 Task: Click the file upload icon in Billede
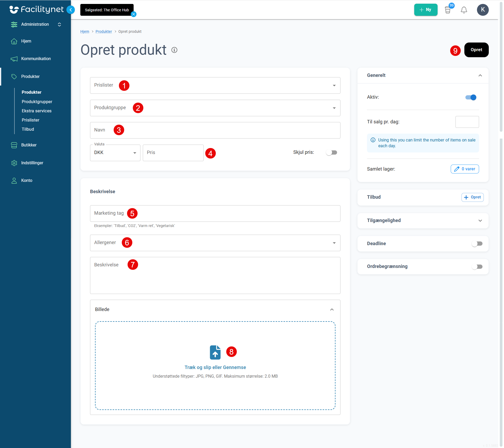pyautogui.click(x=215, y=352)
